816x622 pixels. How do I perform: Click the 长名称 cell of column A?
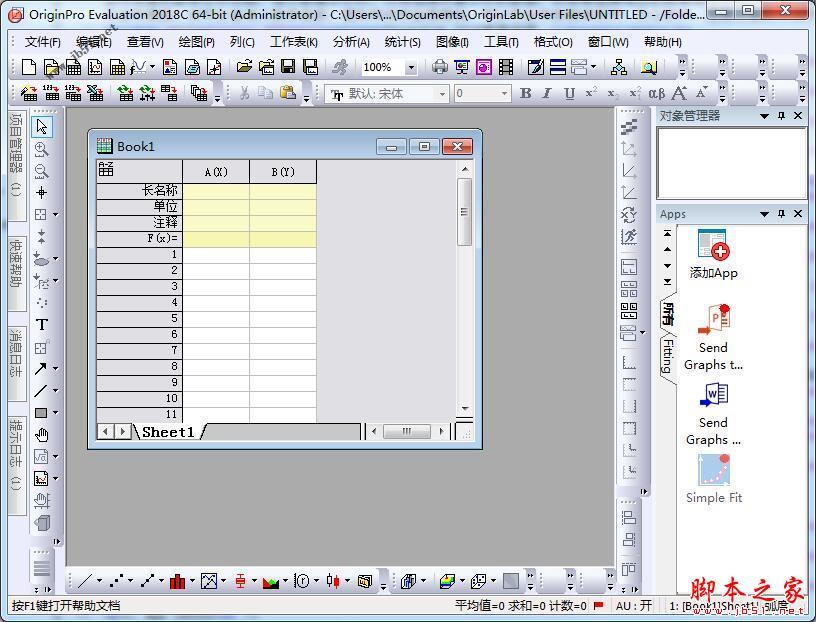pos(216,192)
